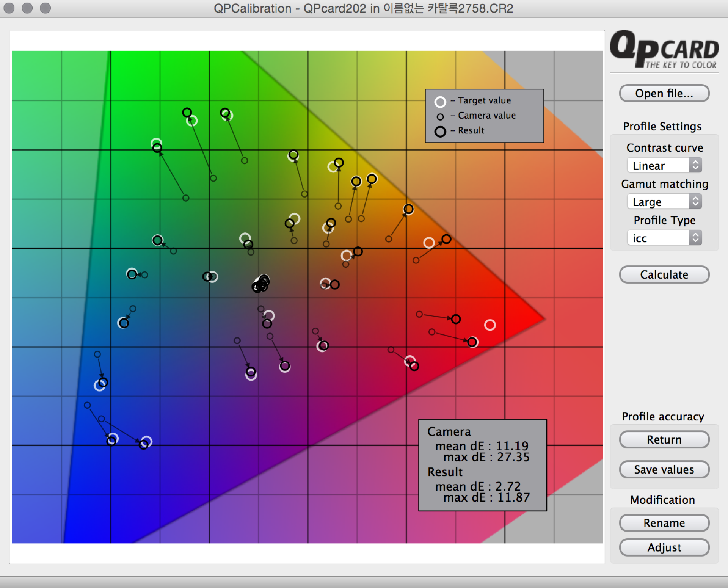Viewport: 728px width, 588px height.
Task: Click the neutral gray cluster of result circles
Action: pos(260,284)
